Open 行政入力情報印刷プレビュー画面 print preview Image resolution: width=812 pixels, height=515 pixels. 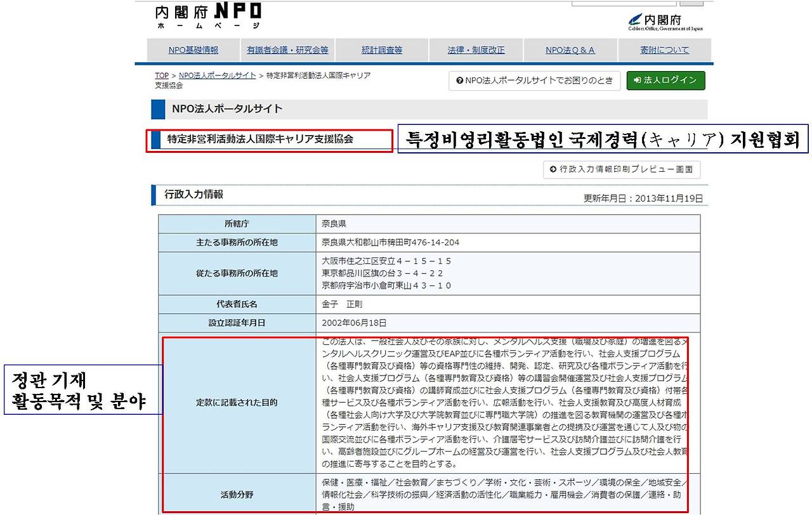click(622, 169)
